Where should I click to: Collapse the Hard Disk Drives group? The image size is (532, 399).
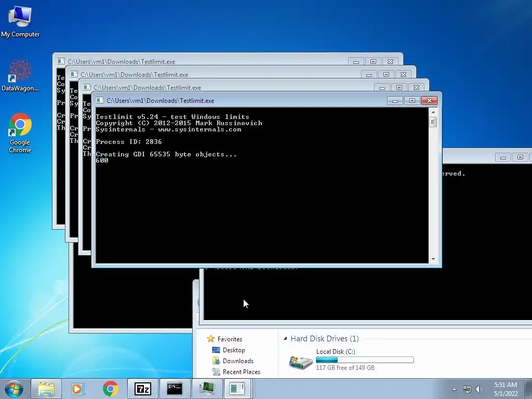point(285,338)
